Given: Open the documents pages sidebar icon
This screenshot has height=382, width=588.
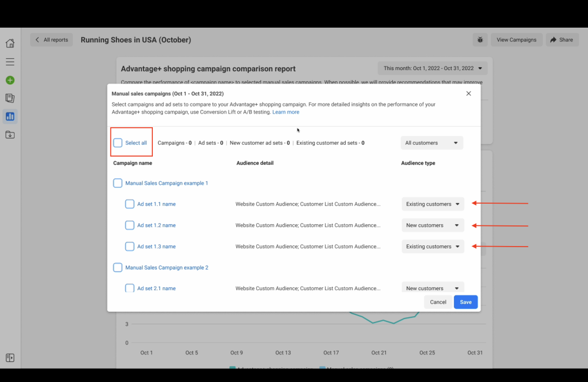Looking at the screenshot, I should 10,98.
